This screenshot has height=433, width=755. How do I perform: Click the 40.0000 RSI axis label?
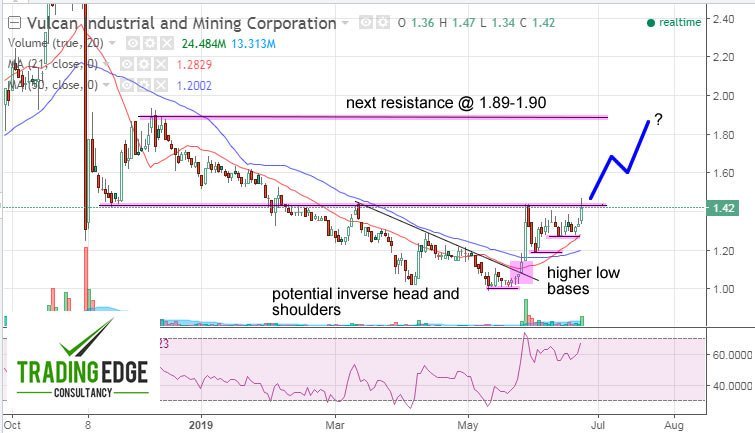tap(732, 386)
